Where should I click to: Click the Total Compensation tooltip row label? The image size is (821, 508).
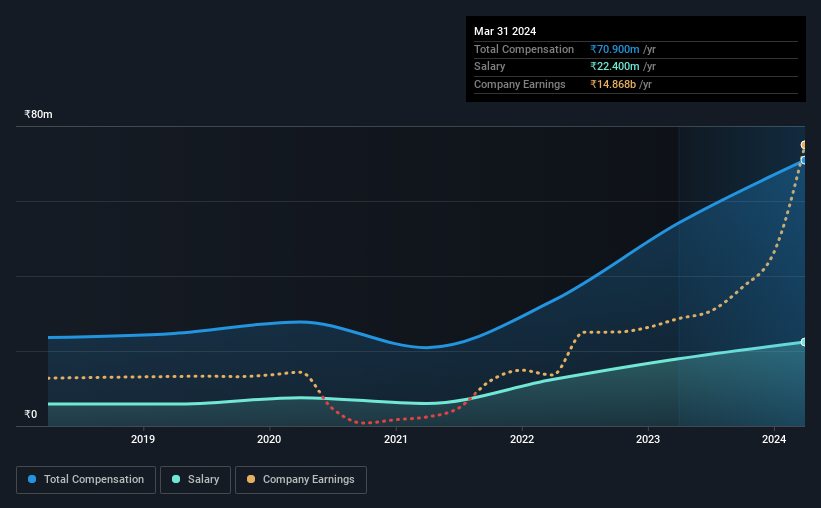point(524,49)
